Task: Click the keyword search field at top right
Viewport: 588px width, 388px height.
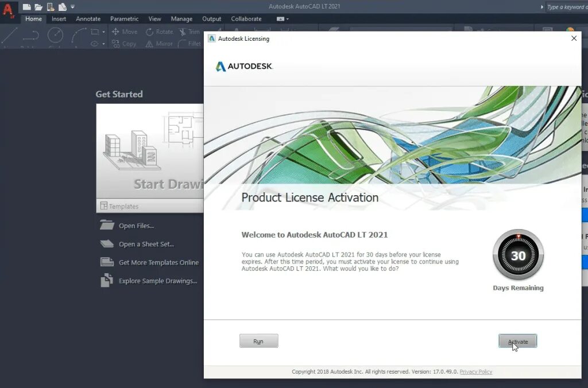Action: pyautogui.click(x=567, y=7)
